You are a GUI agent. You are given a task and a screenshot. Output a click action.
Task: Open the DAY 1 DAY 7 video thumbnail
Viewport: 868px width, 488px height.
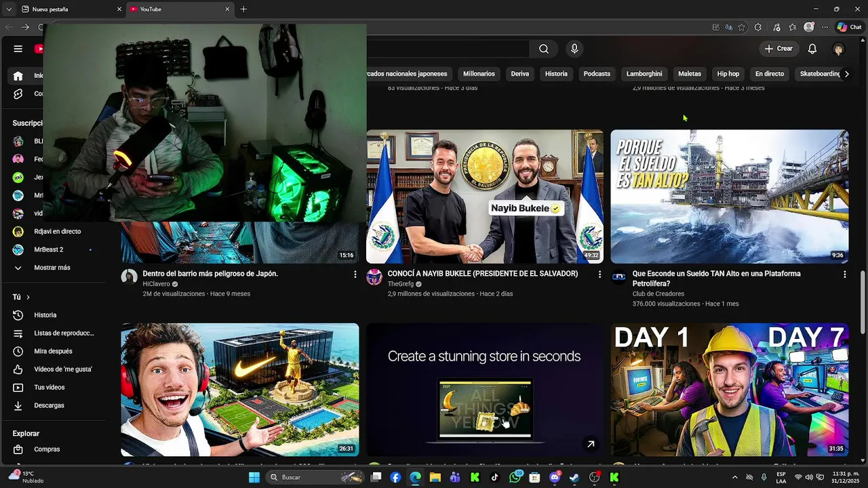730,390
